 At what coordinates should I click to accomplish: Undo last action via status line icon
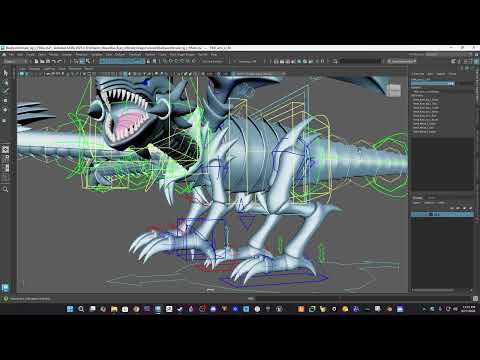[x=54, y=61]
